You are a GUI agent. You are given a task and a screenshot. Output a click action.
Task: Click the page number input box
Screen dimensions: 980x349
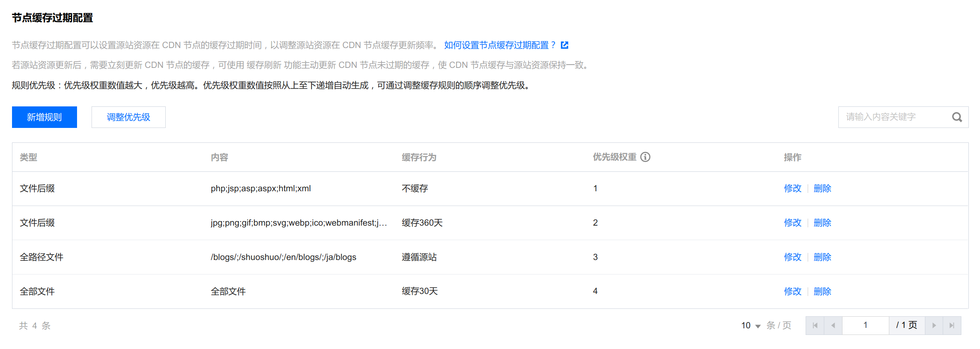pos(865,325)
